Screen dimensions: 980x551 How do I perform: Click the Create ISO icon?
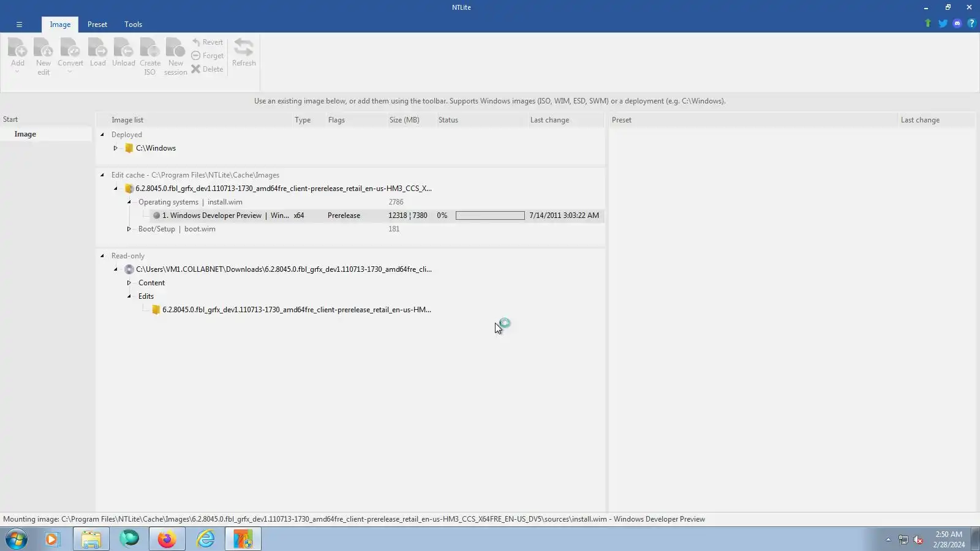coord(149,56)
